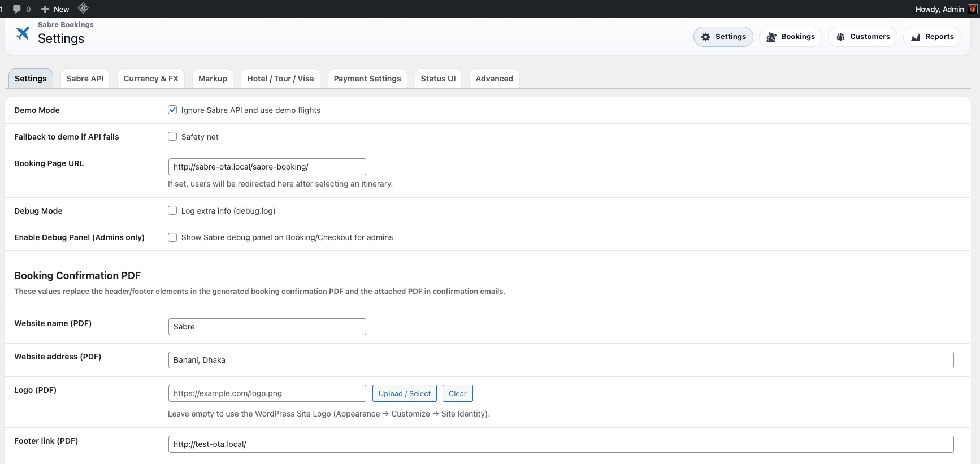The image size is (980, 464).
Task: Click the "If set, users will be redirected" hint
Action: [280, 184]
